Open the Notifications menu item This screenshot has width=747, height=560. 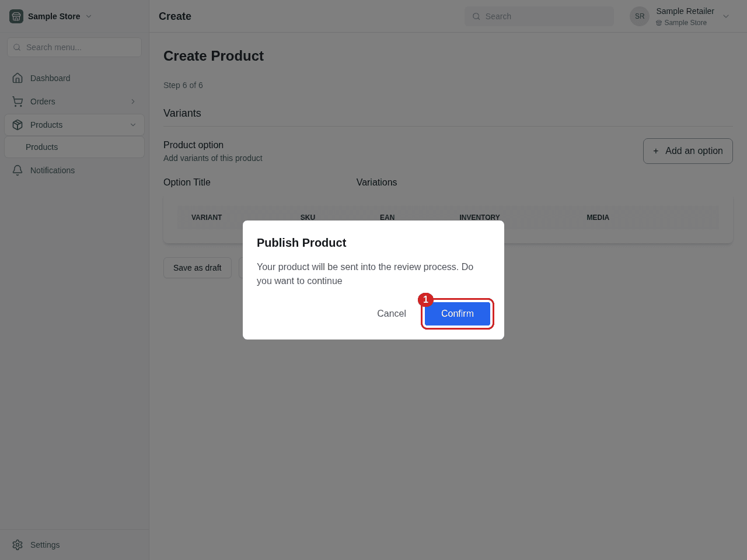coord(74,170)
